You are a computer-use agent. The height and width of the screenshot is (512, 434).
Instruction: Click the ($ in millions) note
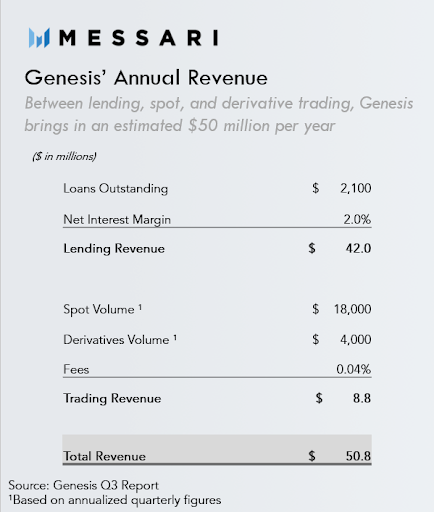(64, 156)
